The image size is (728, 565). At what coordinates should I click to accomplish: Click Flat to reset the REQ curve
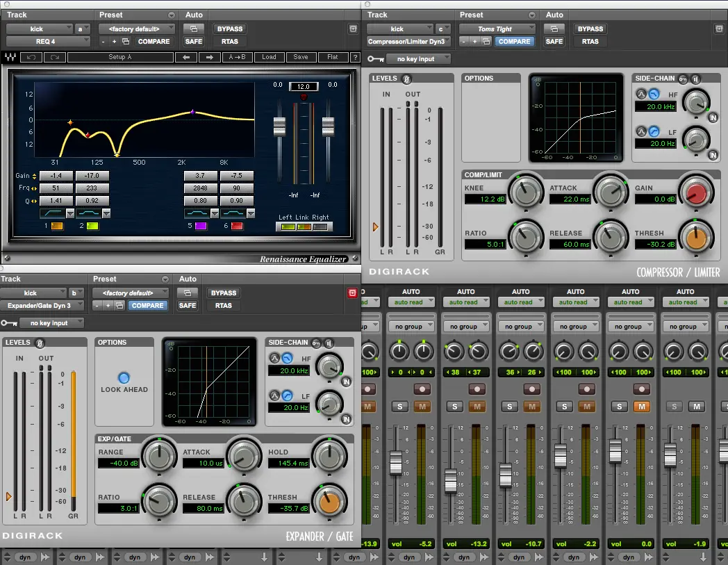click(333, 57)
